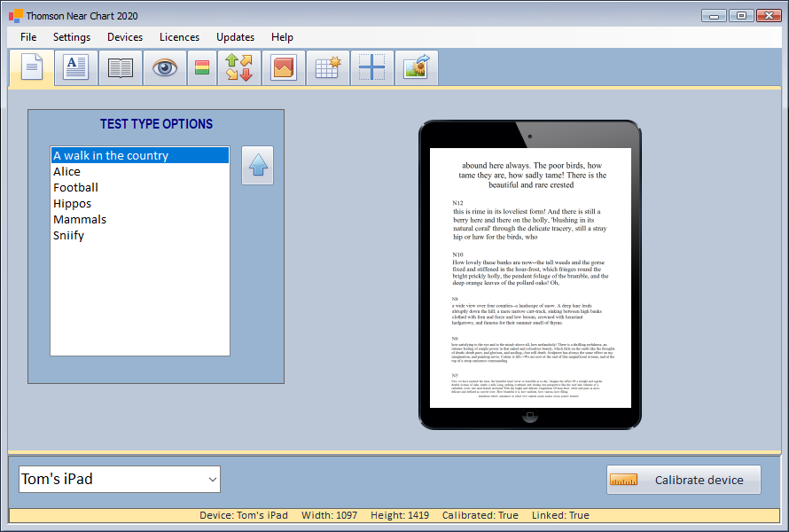789x532 pixels.
Task: Click the iPad preview reading chart
Action: tap(530, 277)
